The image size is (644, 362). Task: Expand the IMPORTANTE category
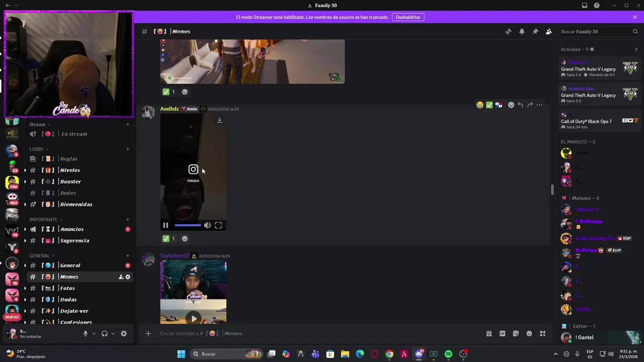click(x=46, y=219)
